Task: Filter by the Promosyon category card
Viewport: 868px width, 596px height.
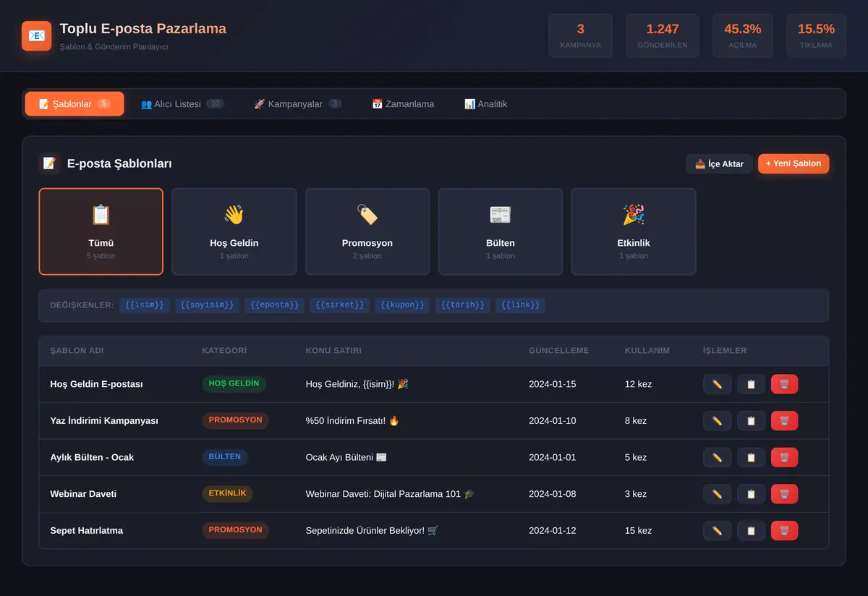Action: [367, 231]
